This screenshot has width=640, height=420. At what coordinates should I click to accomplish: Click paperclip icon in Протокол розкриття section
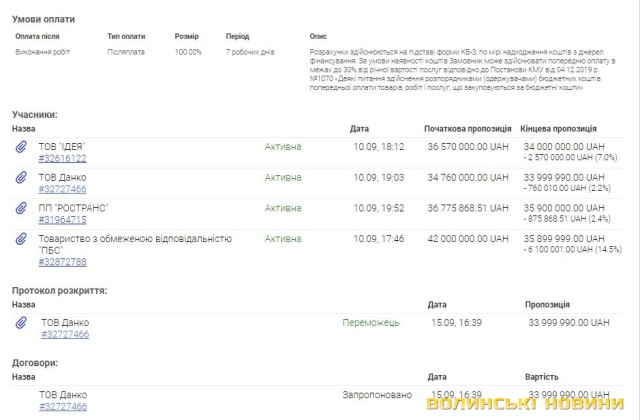[20, 323]
